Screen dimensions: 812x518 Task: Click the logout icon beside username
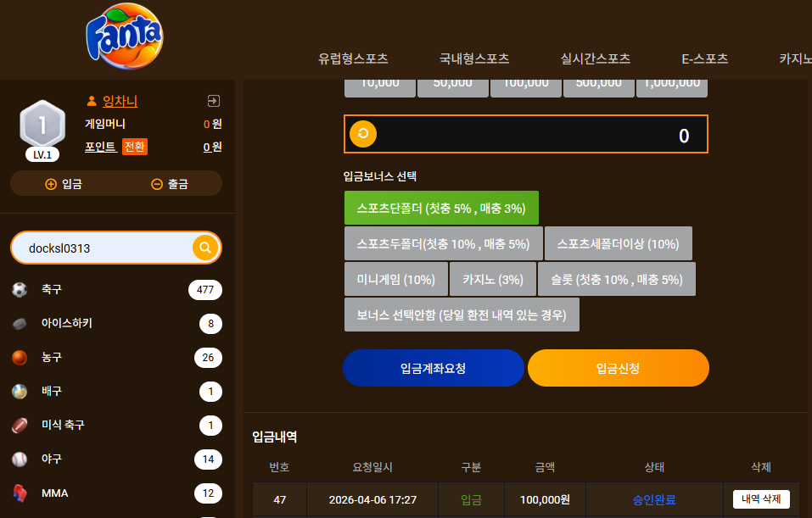click(x=213, y=101)
